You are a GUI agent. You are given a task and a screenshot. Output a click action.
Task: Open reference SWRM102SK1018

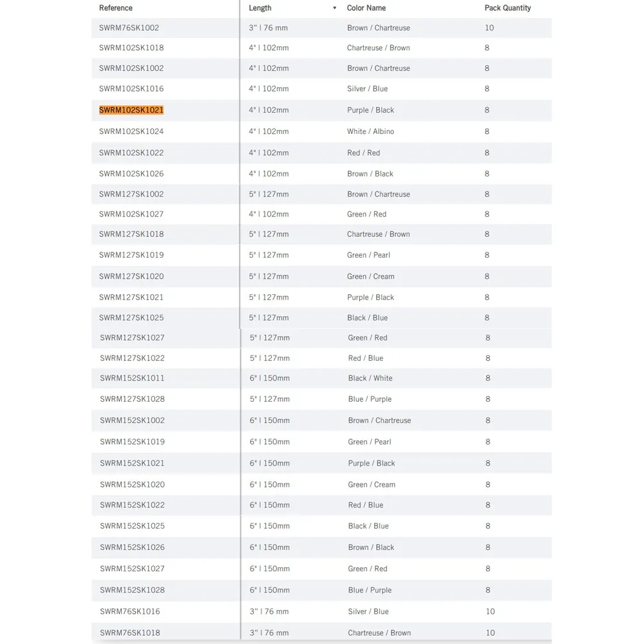click(131, 48)
